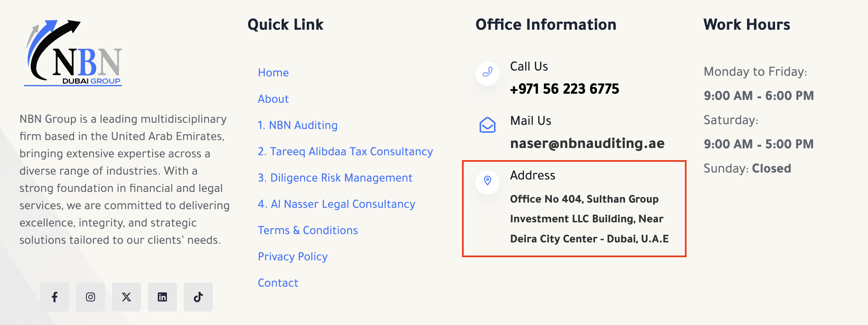Call the number +971 56 223 6775
Image resolution: width=868 pixels, height=325 pixels.
(x=565, y=89)
